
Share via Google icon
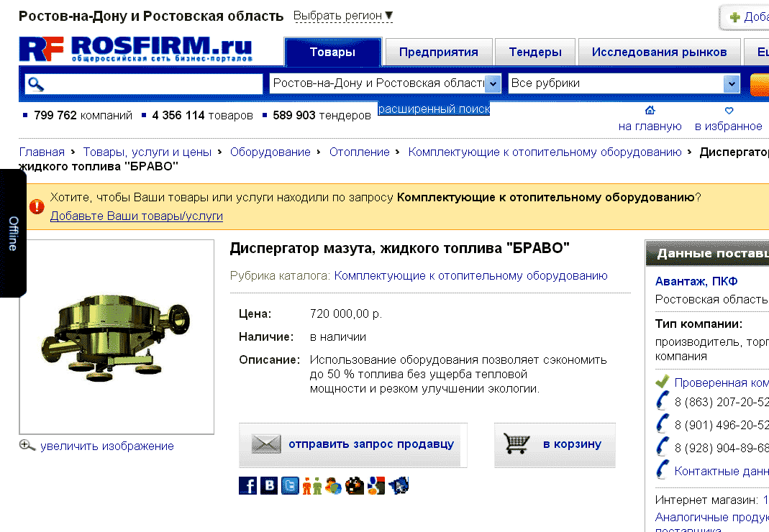376,485
